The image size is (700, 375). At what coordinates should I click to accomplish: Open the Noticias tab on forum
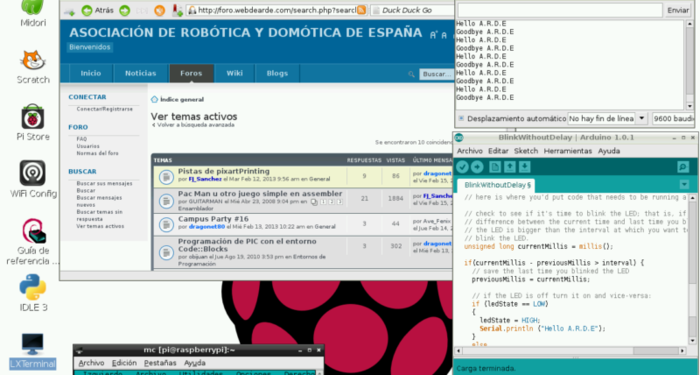(141, 74)
